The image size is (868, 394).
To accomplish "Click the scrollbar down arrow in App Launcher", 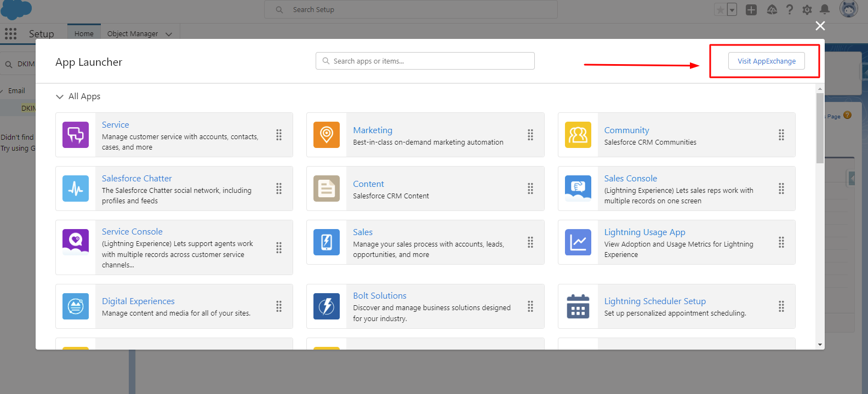I will tap(820, 345).
